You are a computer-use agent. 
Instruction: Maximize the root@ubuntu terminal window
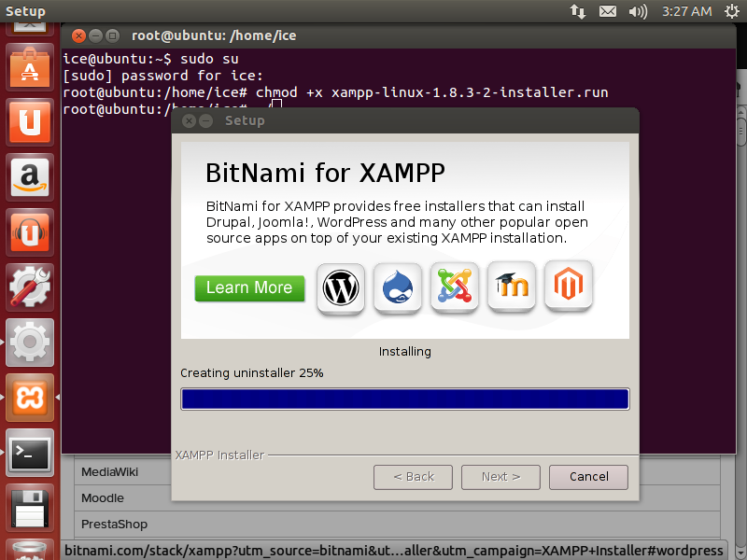tap(112, 35)
